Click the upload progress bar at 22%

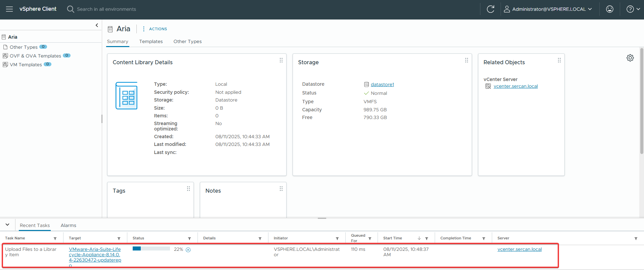click(x=151, y=249)
